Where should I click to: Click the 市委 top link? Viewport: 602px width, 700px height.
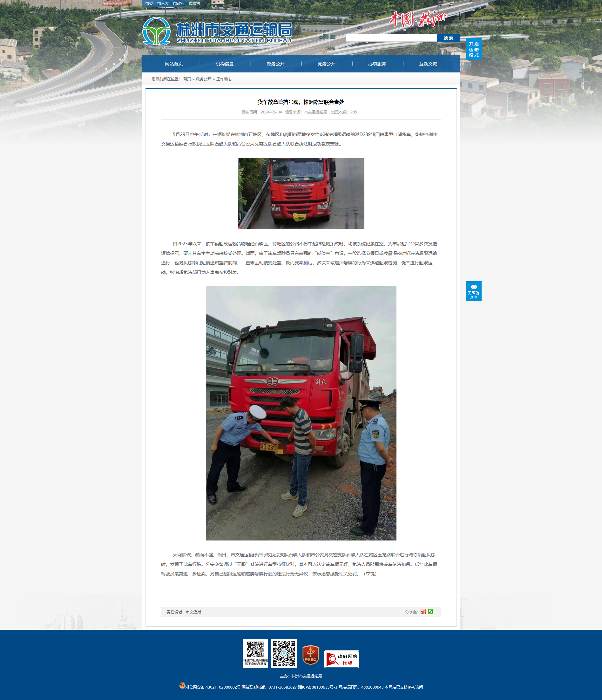pos(149,3)
